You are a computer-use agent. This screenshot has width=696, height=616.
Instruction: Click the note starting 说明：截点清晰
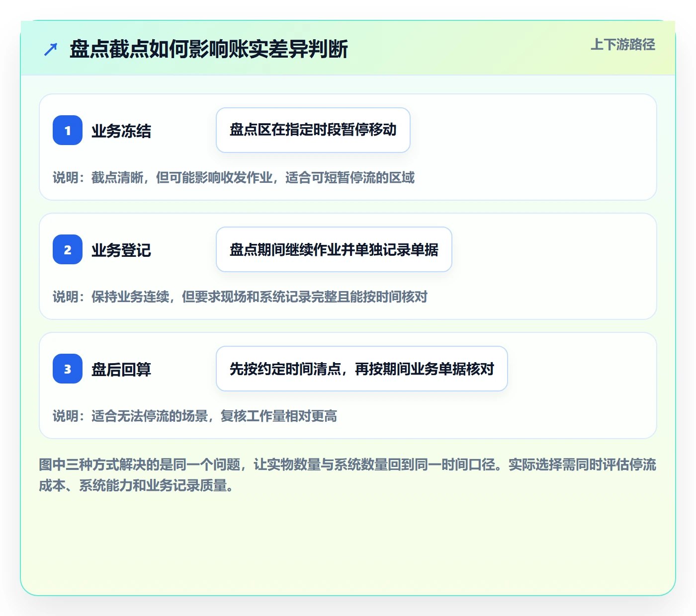point(234,178)
